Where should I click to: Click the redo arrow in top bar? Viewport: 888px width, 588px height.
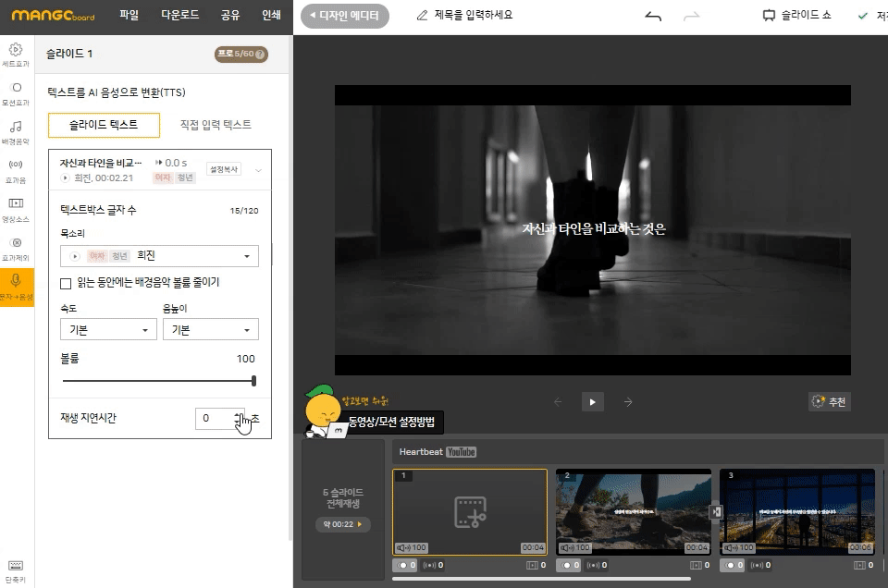tap(692, 16)
